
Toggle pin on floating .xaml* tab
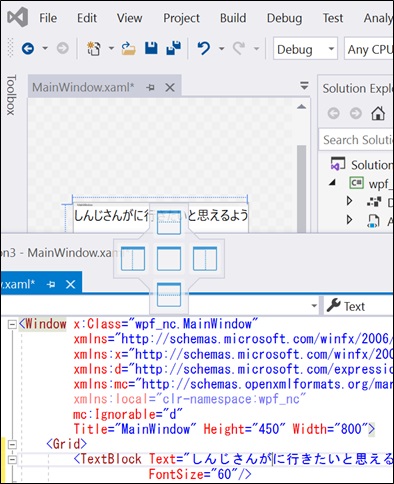pyautogui.click(x=51, y=284)
